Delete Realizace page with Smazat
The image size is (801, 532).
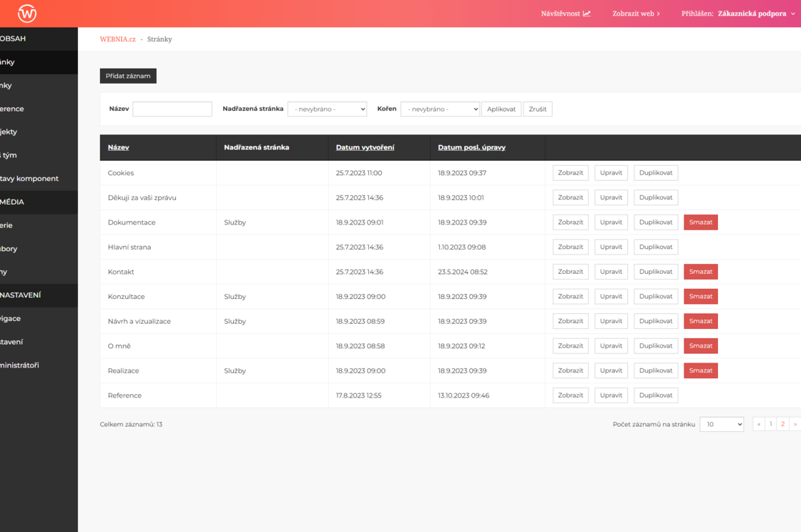click(x=700, y=370)
